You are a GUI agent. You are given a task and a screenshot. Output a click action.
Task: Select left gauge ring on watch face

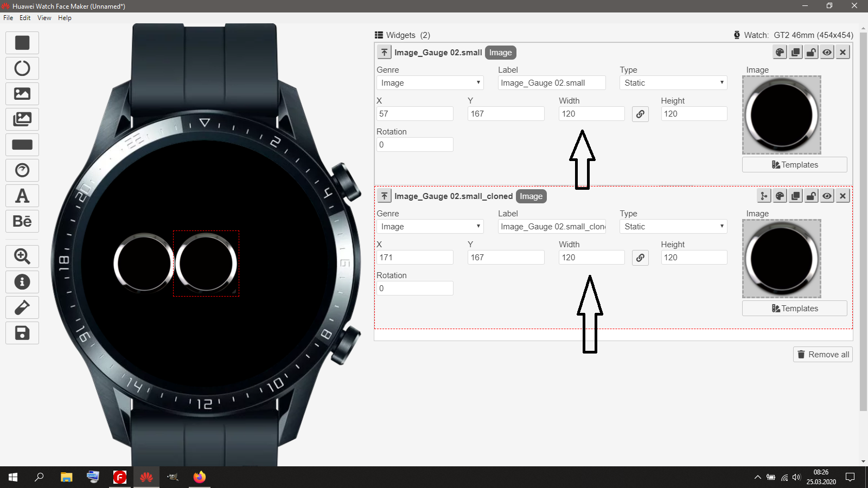point(144,263)
